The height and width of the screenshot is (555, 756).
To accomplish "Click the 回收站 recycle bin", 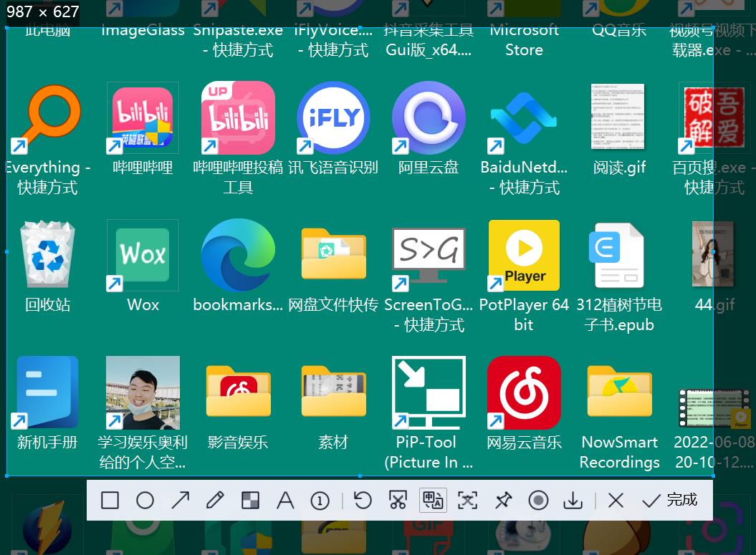I will click(x=47, y=255).
